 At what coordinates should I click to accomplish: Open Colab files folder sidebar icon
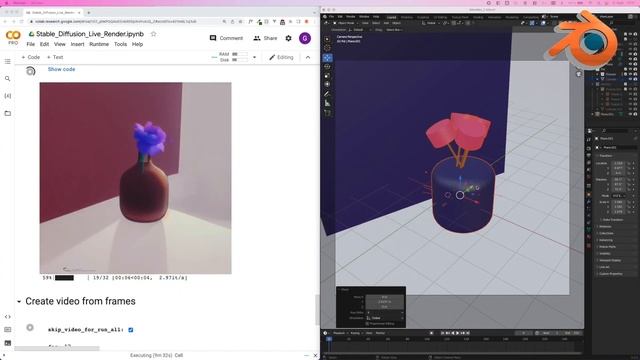pos(7,113)
